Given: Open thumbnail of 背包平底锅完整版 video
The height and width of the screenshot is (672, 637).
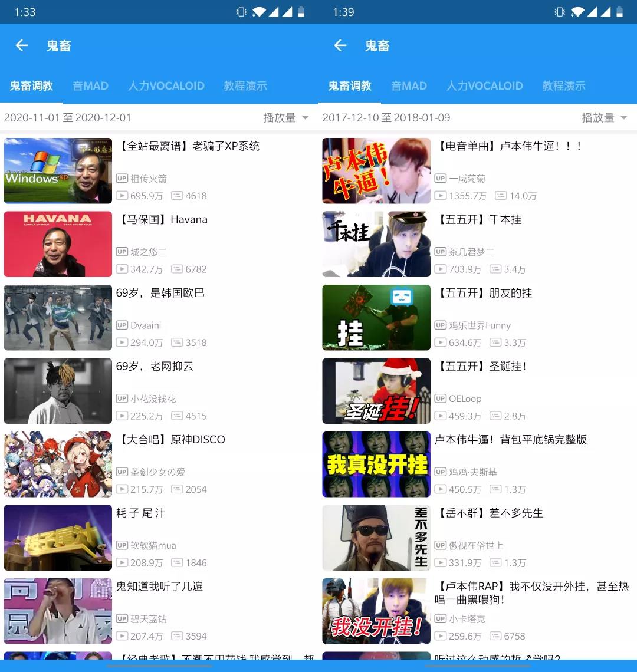Looking at the screenshot, I should [x=376, y=464].
